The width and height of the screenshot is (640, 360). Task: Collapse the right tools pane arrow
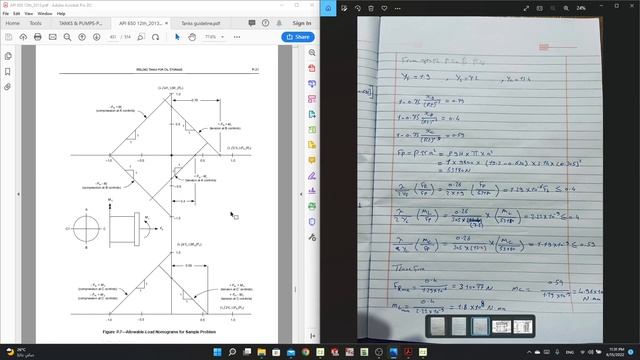[x=301, y=194]
